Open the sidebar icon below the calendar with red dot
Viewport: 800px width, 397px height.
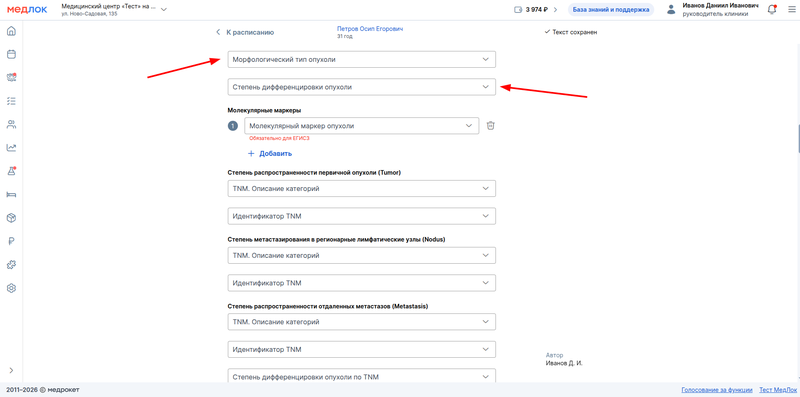click(11, 78)
